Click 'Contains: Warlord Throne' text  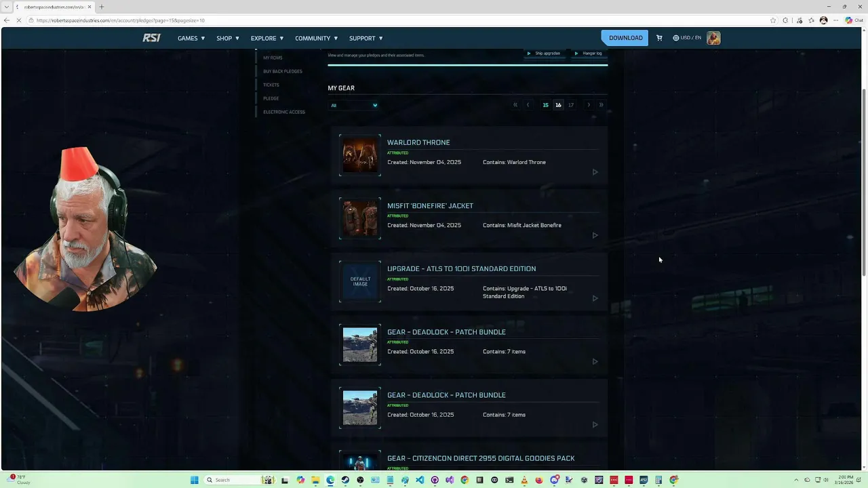514,162
